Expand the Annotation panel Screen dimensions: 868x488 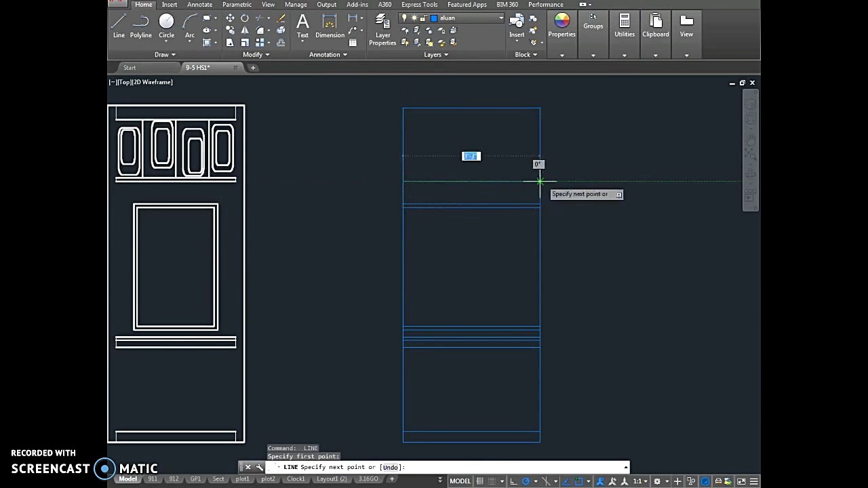[329, 55]
